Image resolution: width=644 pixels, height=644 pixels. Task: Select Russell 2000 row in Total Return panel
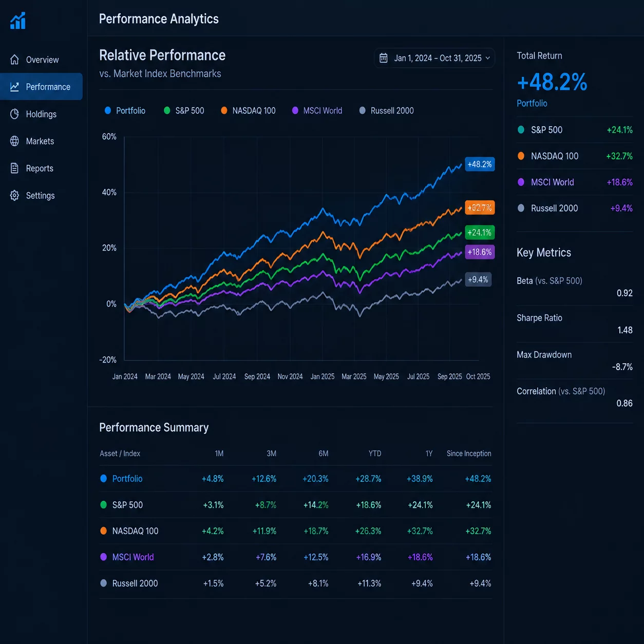[575, 208]
